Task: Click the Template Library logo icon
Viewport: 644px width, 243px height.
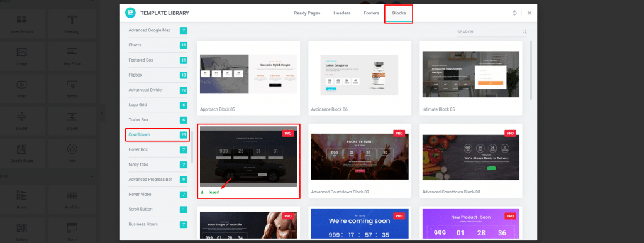Action: 130,13
